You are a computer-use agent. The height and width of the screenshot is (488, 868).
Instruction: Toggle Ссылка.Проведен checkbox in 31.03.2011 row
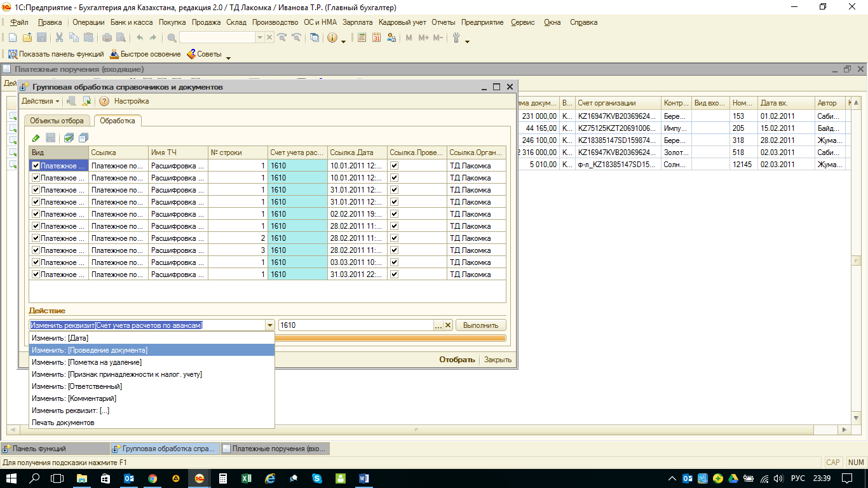pyautogui.click(x=394, y=274)
